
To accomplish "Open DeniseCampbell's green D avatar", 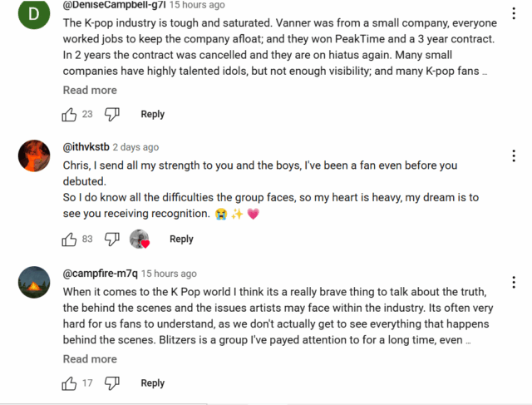I will [32, 13].
